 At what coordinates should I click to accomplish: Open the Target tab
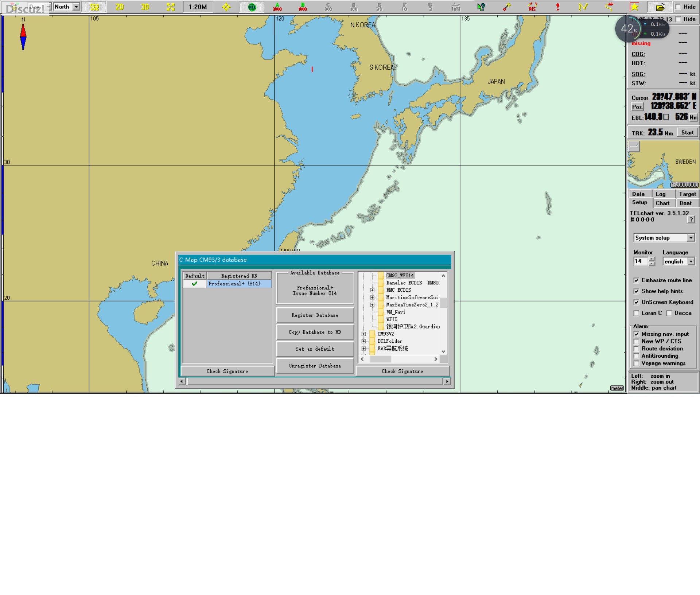[x=687, y=194]
